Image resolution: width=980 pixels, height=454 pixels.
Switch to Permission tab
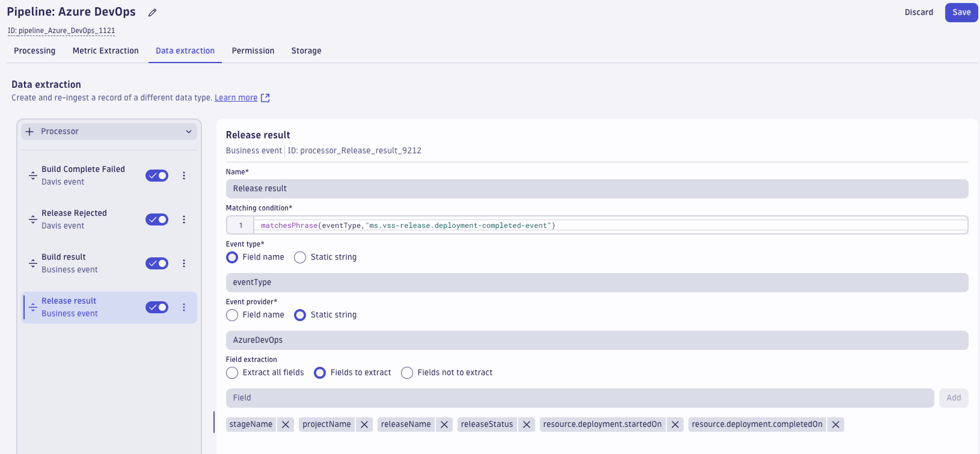pos(253,51)
